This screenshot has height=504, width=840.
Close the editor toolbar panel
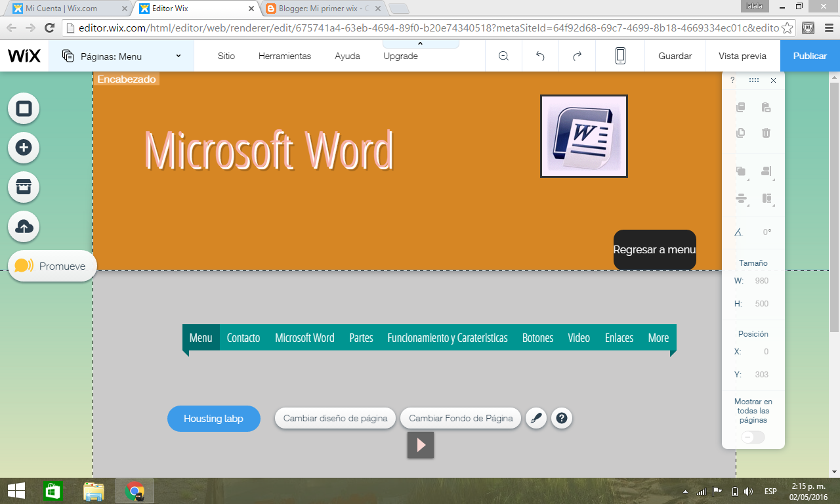point(773,80)
